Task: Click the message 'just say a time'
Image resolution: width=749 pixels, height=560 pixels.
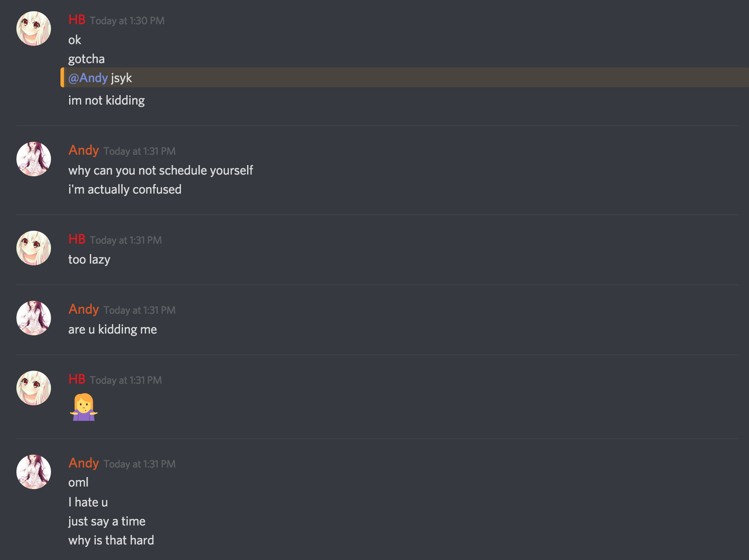Action: [x=107, y=521]
